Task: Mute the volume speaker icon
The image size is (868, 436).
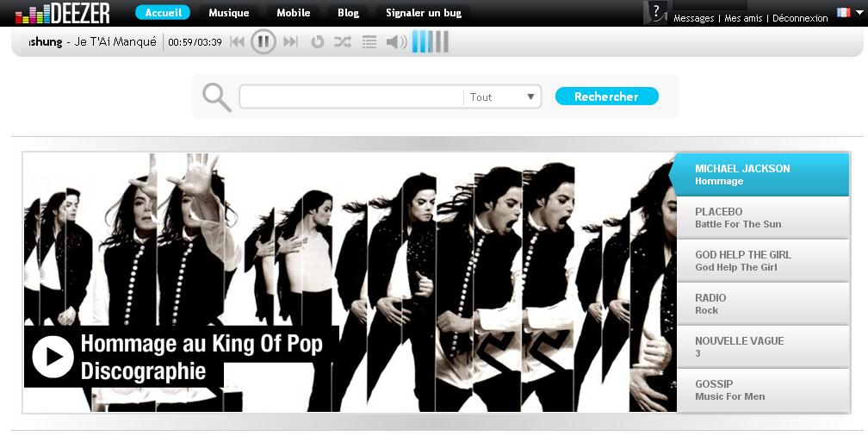Action: point(396,41)
